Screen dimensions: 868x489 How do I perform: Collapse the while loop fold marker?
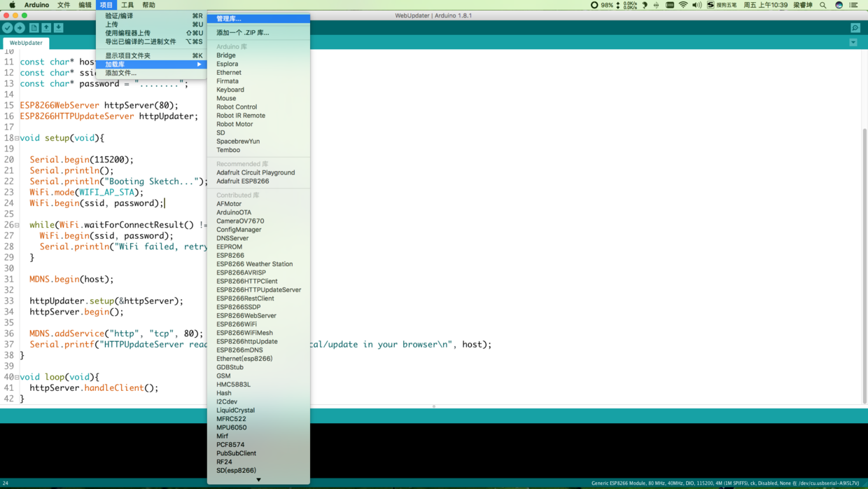coord(17,225)
